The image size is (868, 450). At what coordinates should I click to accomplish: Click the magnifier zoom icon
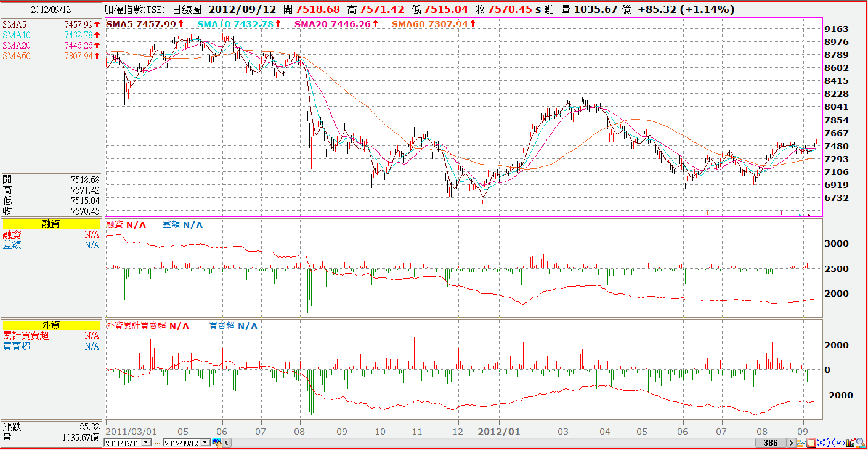(x=861, y=443)
